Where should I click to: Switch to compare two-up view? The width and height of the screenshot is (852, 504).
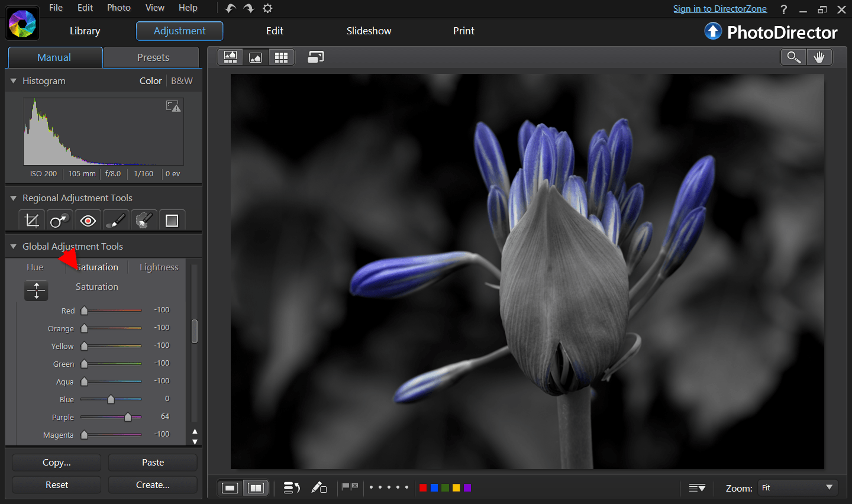click(x=256, y=487)
